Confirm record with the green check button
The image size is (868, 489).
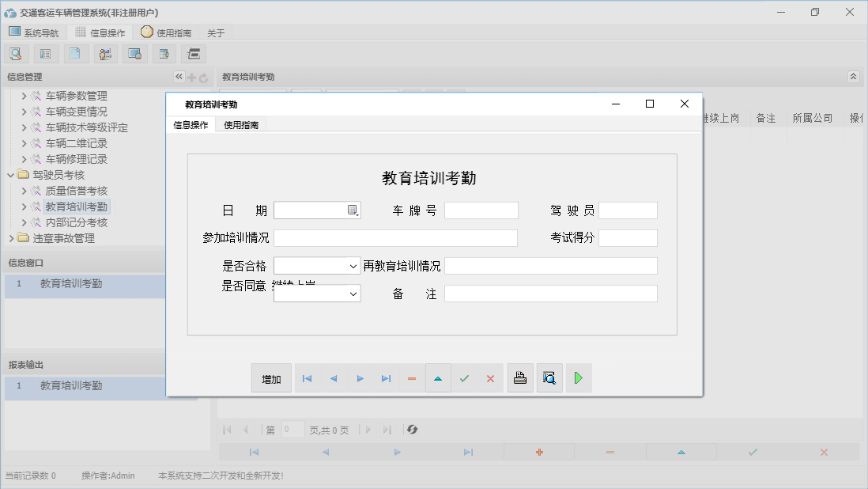point(464,377)
